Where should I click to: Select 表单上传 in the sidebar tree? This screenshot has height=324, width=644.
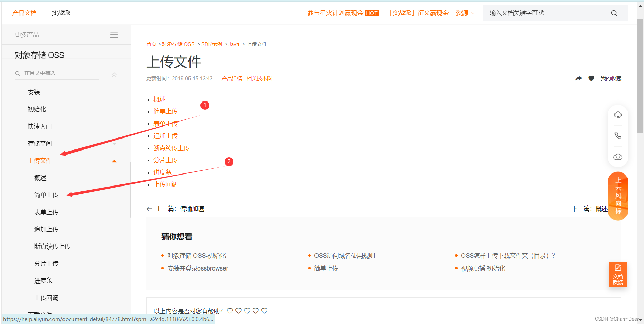pyautogui.click(x=46, y=212)
